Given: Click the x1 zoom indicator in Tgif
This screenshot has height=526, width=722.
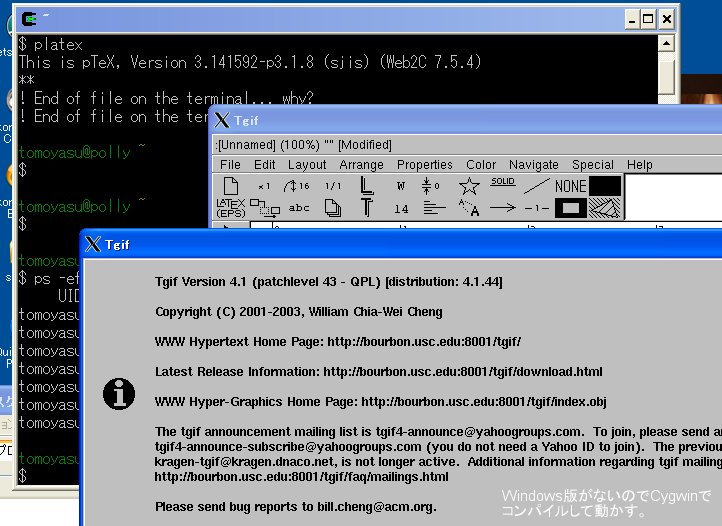Looking at the screenshot, I should tap(264, 186).
